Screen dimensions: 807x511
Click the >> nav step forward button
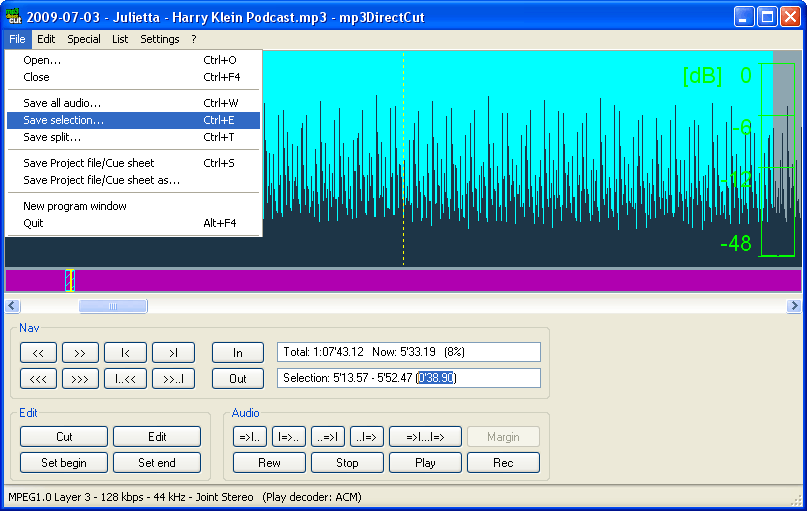(80, 353)
